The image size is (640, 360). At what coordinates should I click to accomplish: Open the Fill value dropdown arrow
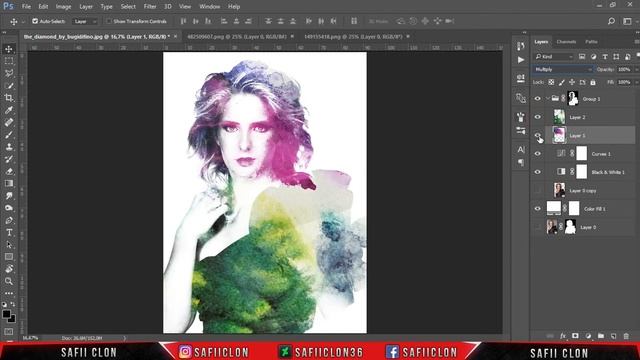[637, 82]
